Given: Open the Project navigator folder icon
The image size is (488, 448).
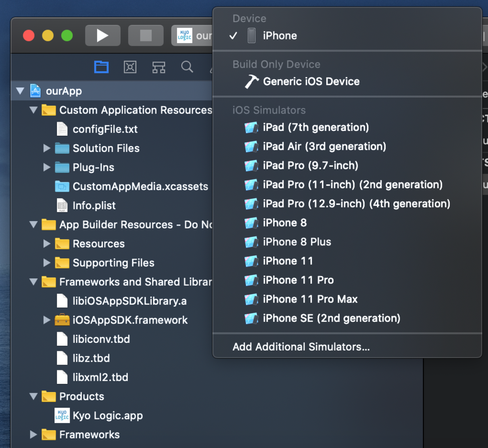Looking at the screenshot, I should point(101,67).
